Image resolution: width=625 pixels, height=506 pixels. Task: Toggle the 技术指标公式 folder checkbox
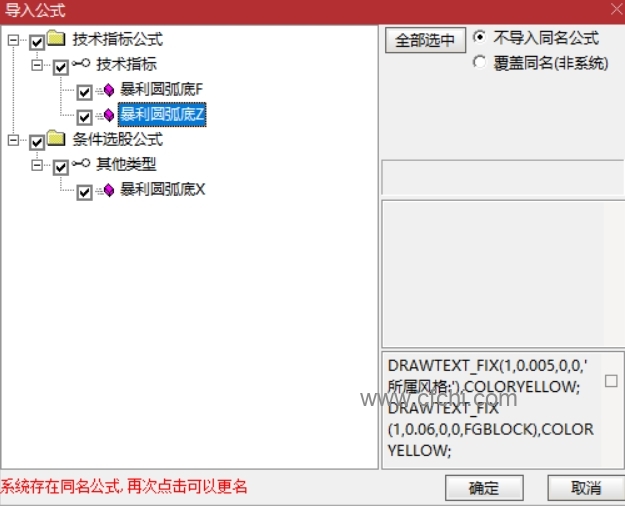[37, 42]
